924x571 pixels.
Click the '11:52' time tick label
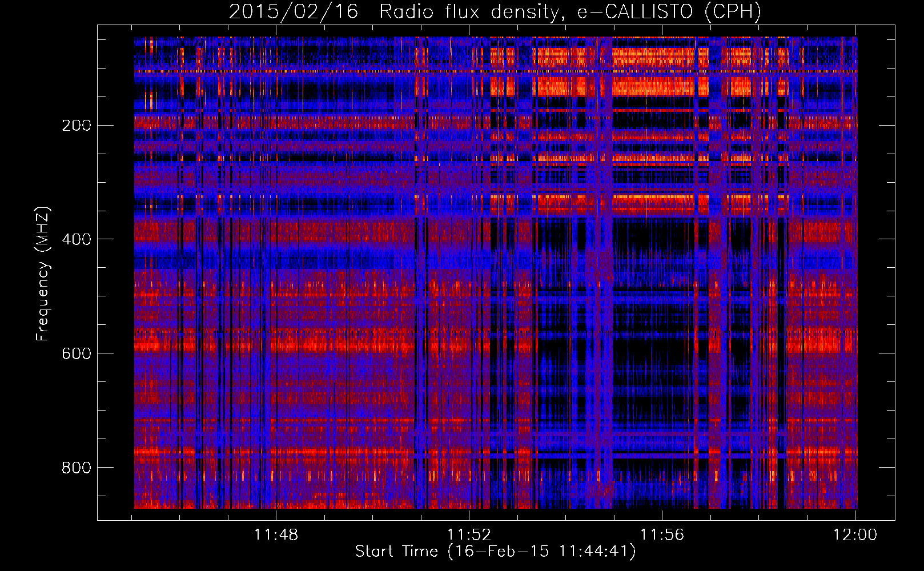point(469,535)
